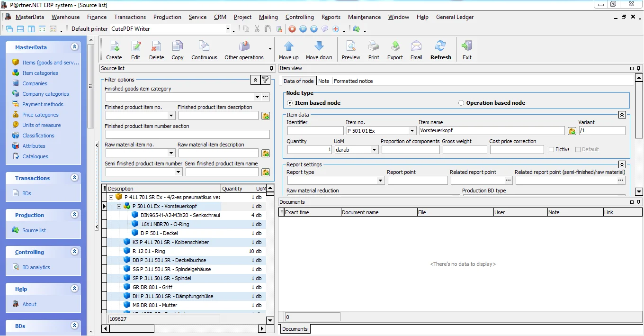Open the UoM dropdown showing darab

pos(374,150)
